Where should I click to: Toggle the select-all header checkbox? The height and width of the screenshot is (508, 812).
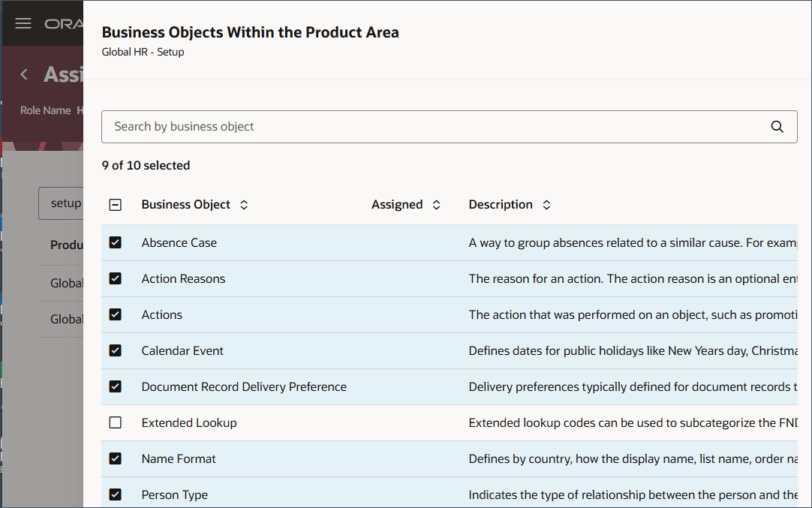(116, 205)
